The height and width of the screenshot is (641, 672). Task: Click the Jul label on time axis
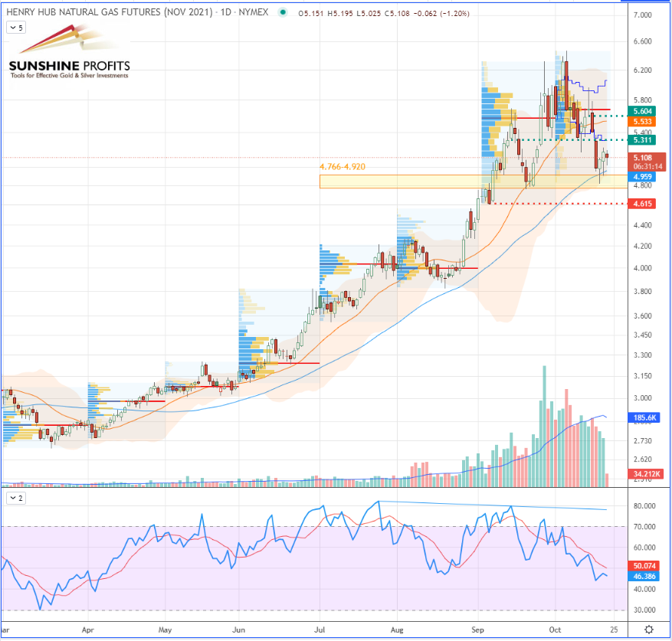(320, 630)
